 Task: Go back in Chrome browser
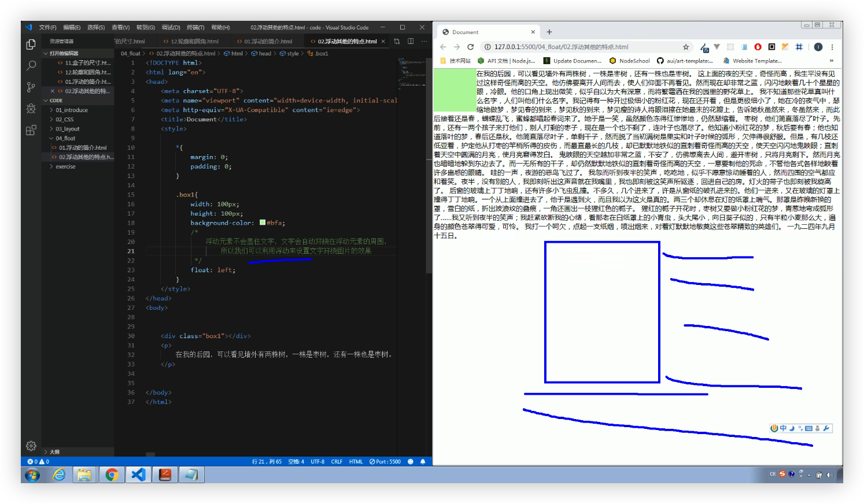(x=443, y=47)
